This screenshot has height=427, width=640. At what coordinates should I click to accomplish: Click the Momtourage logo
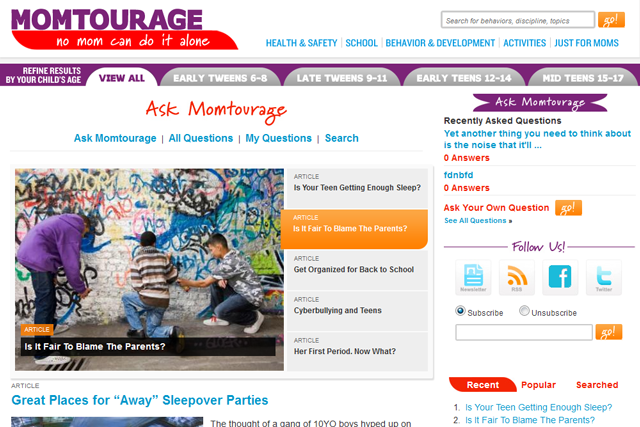click(124, 29)
